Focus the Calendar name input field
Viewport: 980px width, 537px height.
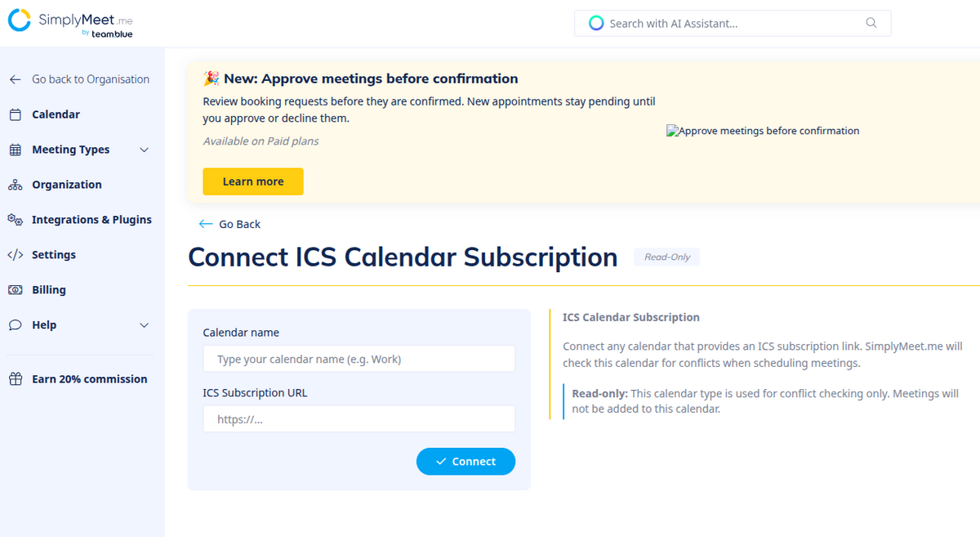click(x=359, y=359)
